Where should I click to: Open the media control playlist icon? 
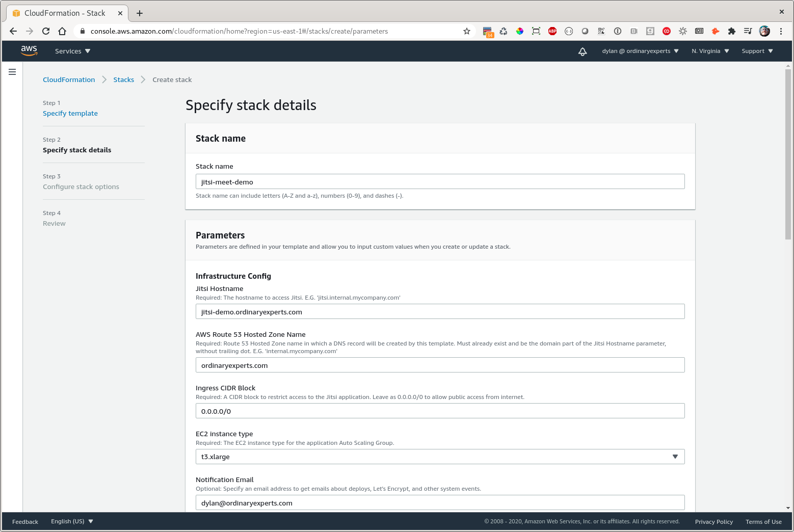(748, 31)
